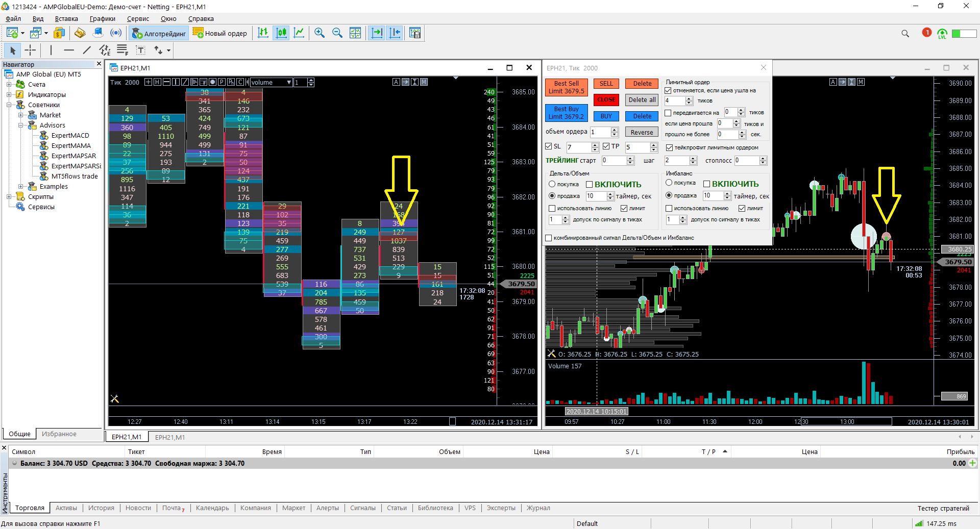Select the crosshair cursor tool
Image resolution: width=980 pixels, height=529 pixels.
point(31,50)
